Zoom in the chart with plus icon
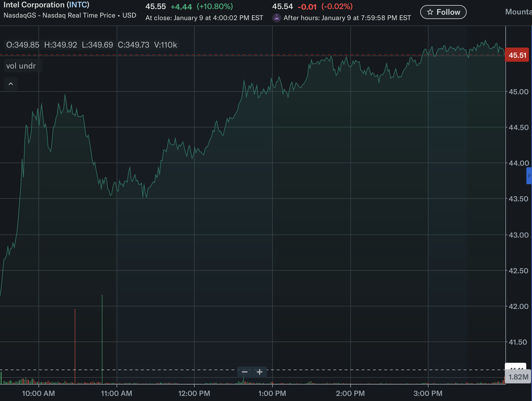The height and width of the screenshot is (401, 532). (259, 372)
